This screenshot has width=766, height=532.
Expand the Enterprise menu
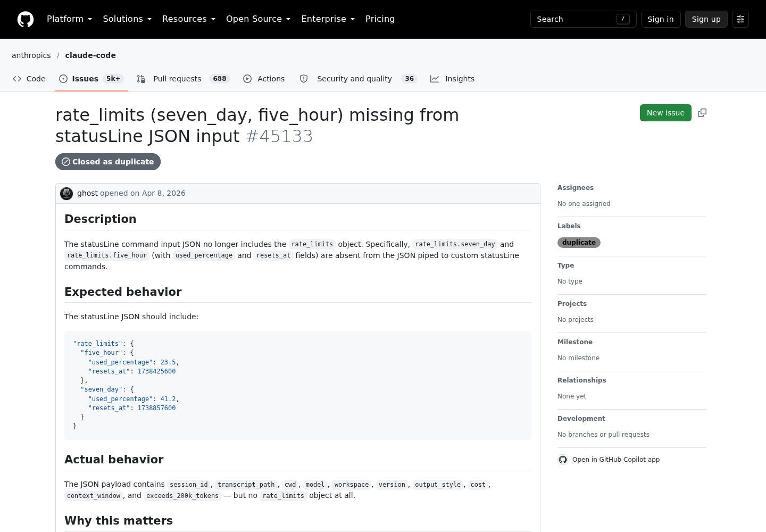pyautogui.click(x=328, y=19)
